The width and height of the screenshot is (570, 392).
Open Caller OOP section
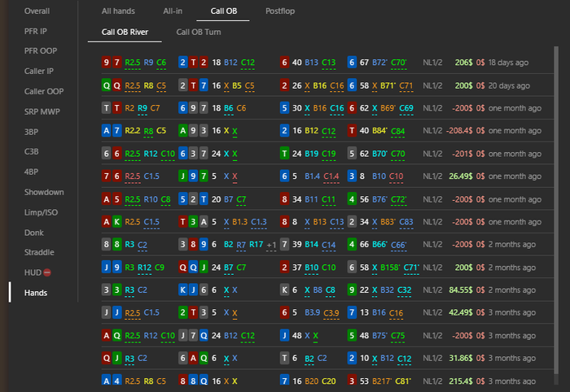(44, 91)
